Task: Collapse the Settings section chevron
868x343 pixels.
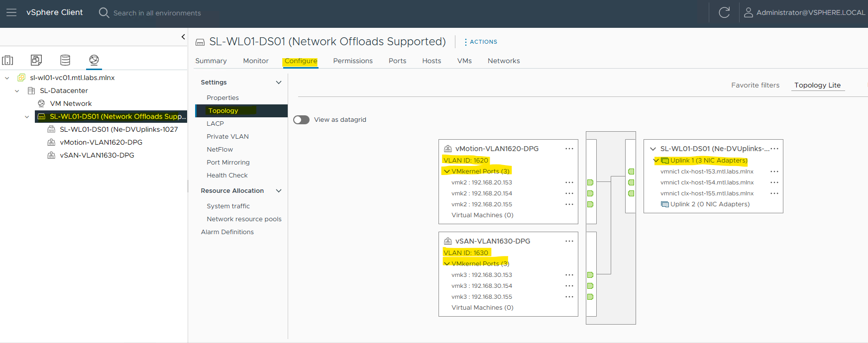Action: 279,83
